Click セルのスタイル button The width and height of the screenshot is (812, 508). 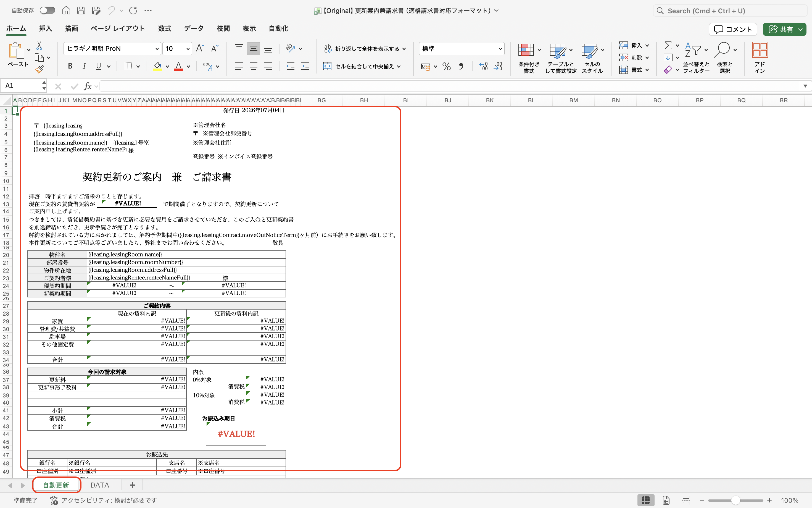click(x=592, y=57)
